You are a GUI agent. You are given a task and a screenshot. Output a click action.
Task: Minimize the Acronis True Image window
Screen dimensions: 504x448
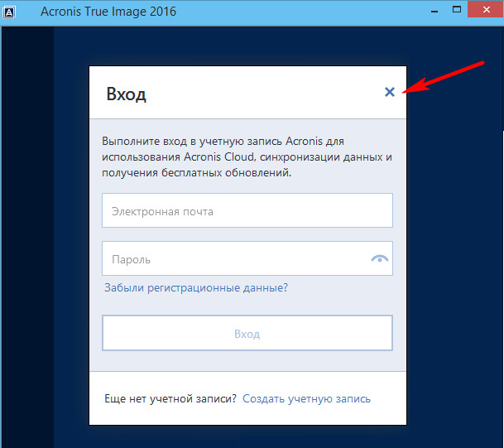tap(434, 12)
